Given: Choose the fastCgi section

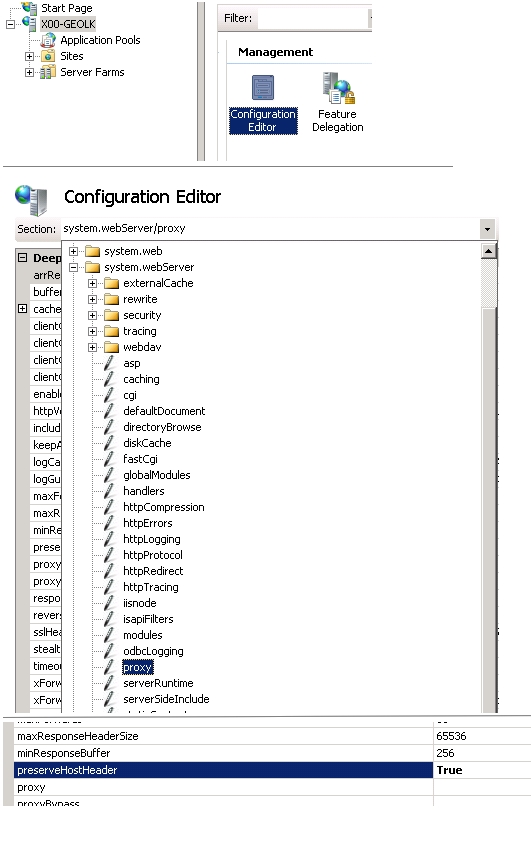Looking at the screenshot, I should pyautogui.click(x=140, y=459).
